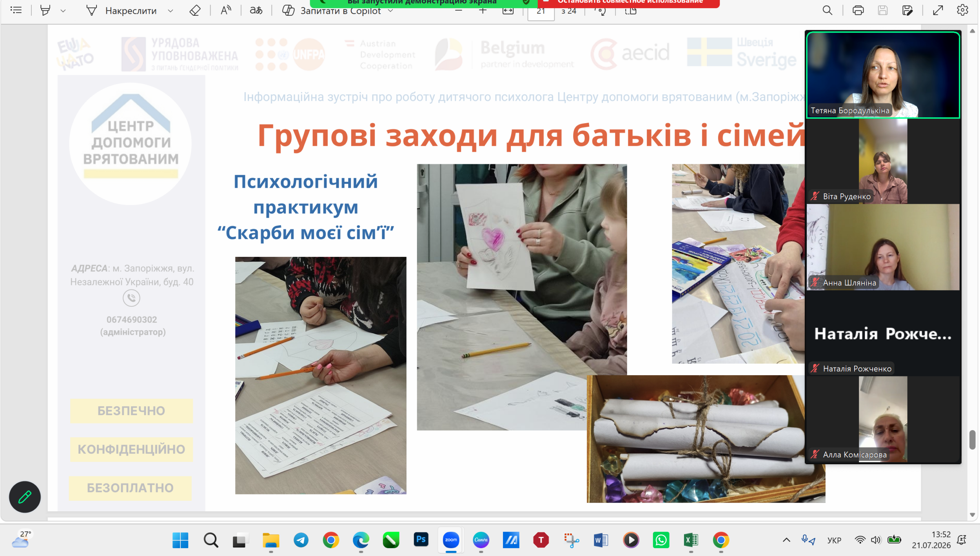This screenshot has width=980, height=556.
Task: Expand the Накреслити options arrow
Action: point(171,11)
